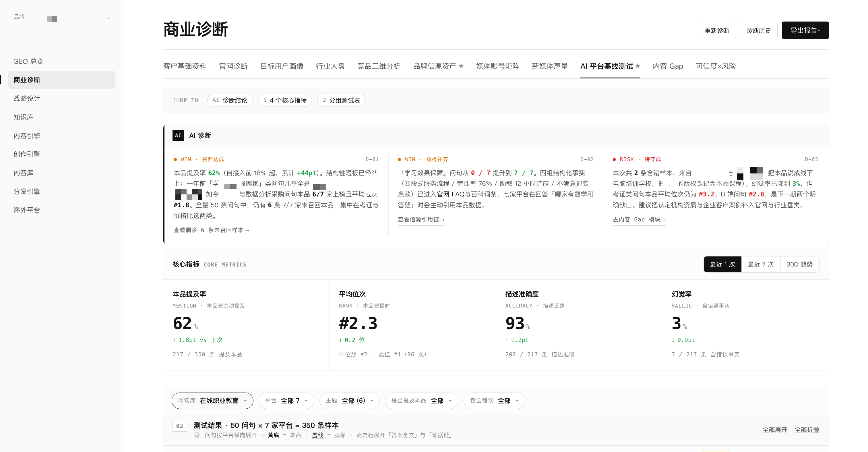This screenshot has width=868, height=452.
Task: Click the D-02 card label
Action: point(587,159)
